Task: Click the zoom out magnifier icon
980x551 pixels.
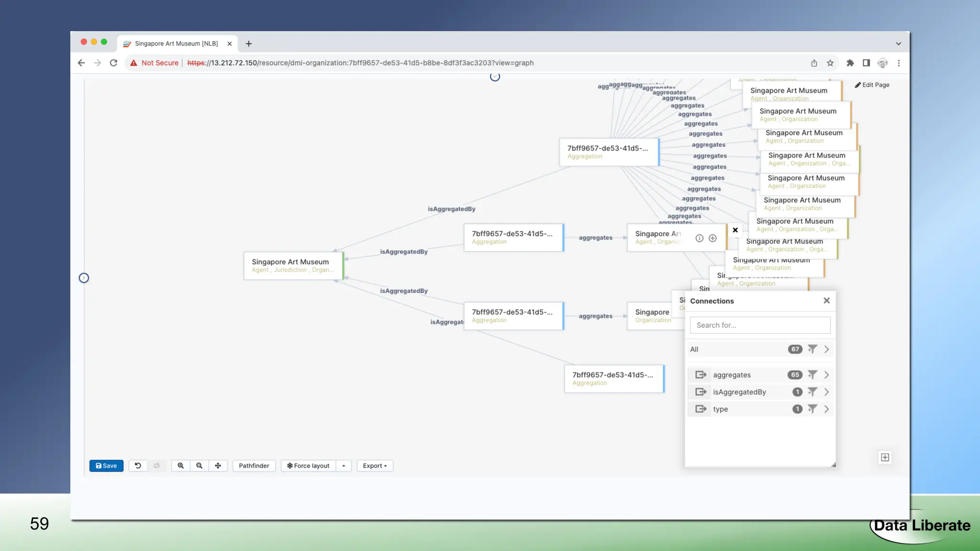Action: pos(199,465)
